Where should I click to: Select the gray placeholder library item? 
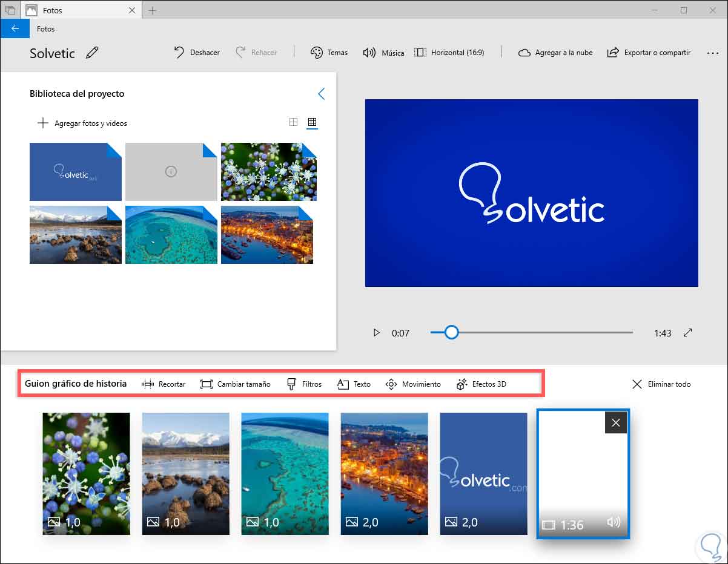[x=171, y=172]
